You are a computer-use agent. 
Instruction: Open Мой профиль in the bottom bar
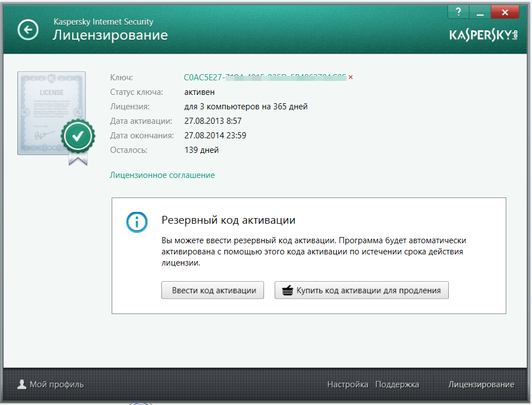(51, 384)
